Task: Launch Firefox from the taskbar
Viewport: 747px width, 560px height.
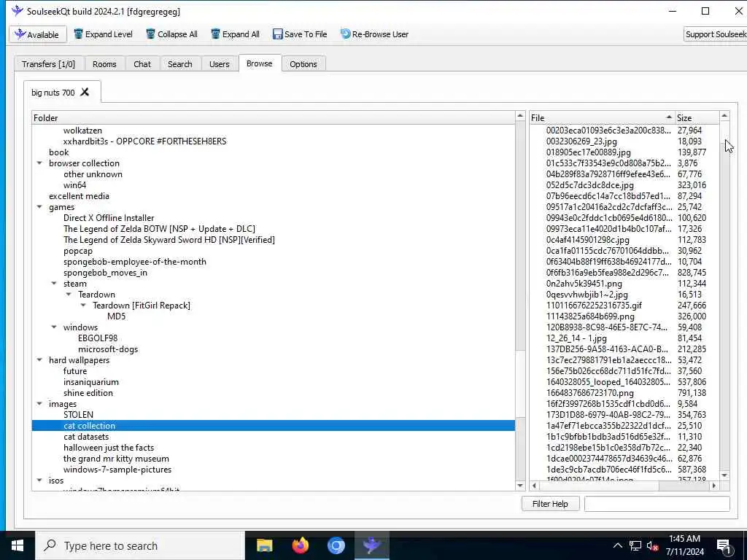Action: click(x=300, y=545)
